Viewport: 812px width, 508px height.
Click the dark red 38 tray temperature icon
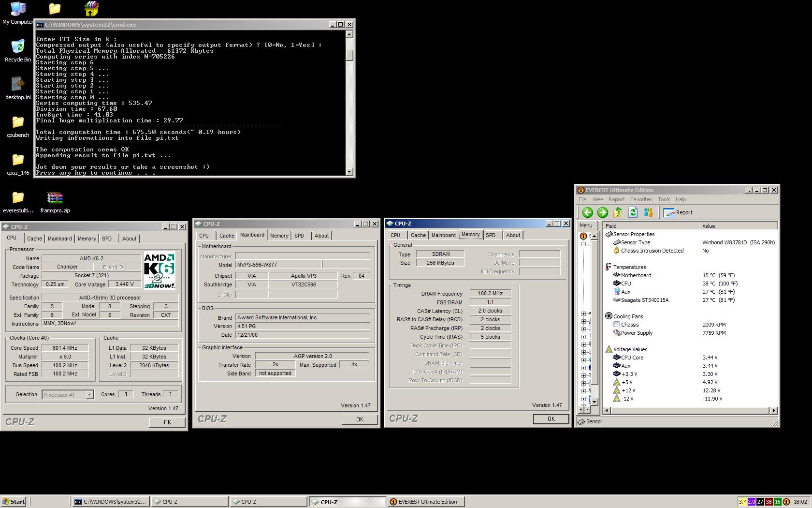point(768,502)
